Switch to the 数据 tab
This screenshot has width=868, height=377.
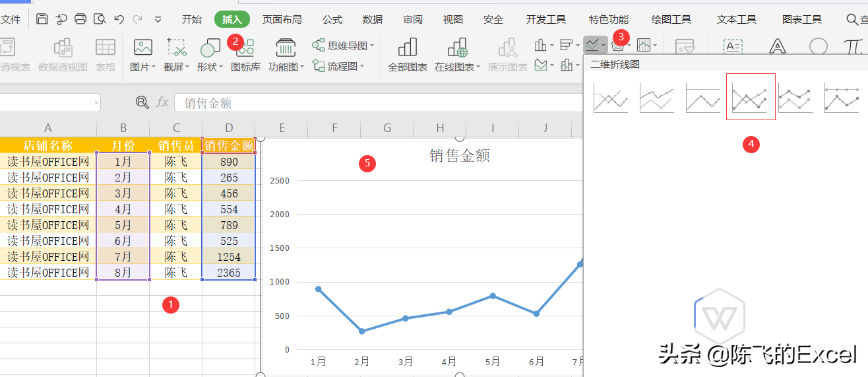coord(373,19)
